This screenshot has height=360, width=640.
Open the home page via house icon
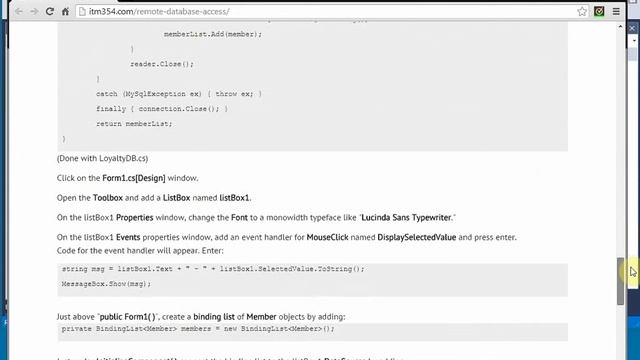pyautogui.click(x=65, y=11)
